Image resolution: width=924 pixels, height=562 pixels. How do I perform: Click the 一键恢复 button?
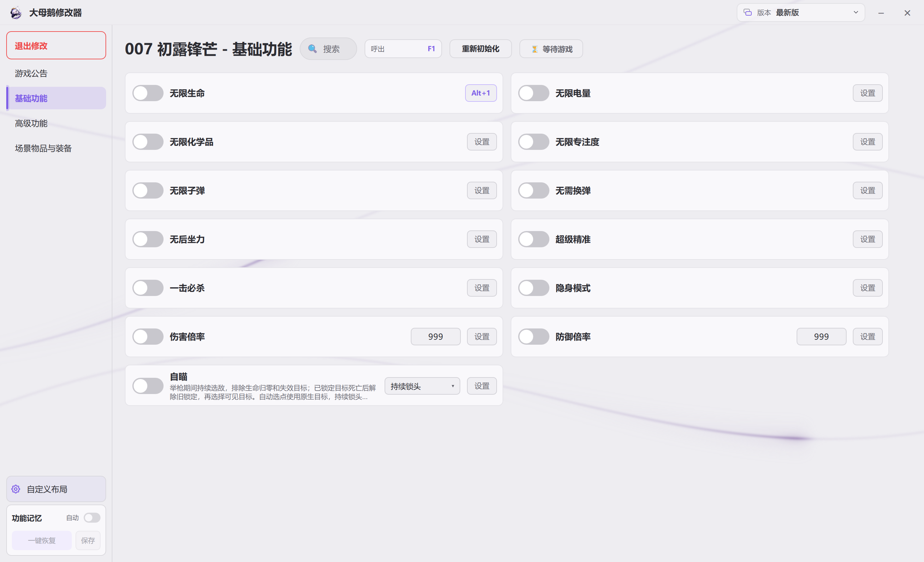[x=42, y=540]
